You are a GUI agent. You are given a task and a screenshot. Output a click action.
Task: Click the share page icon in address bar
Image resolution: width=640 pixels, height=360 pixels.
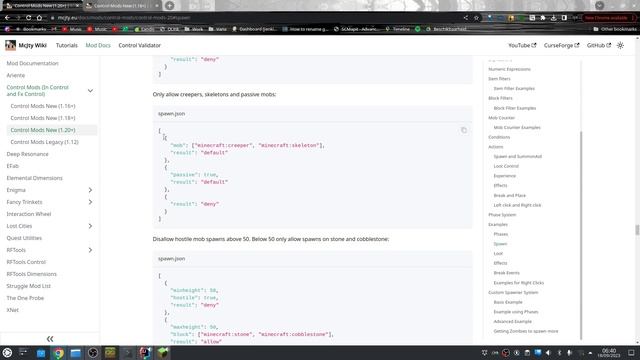click(466, 18)
